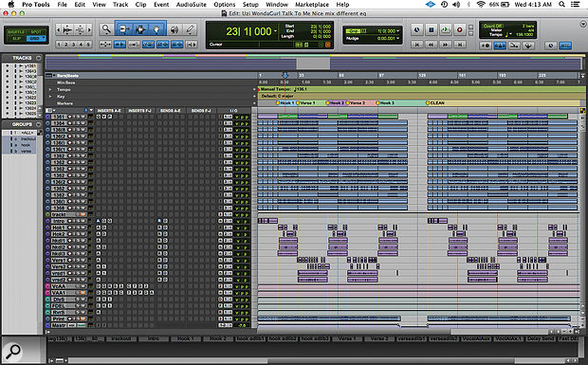This screenshot has width=588, height=365.
Task: Open the Setup menu
Action: coord(250,5)
